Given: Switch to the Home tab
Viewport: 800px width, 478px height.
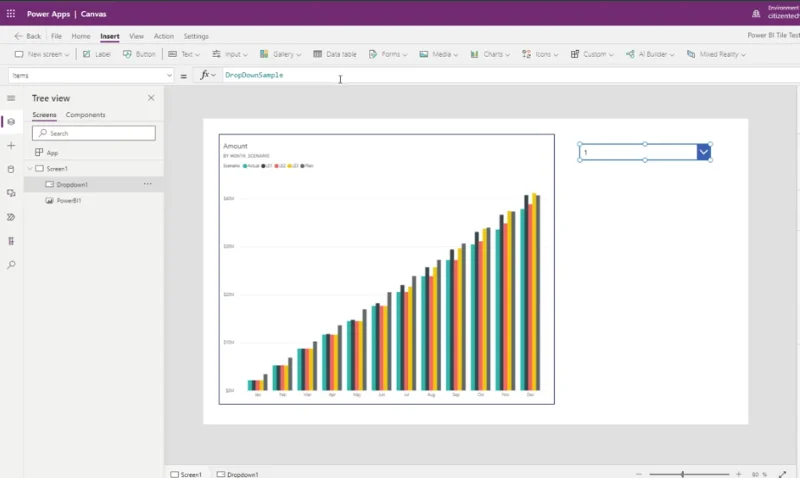Looking at the screenshot, I should (x=81, y=36).
